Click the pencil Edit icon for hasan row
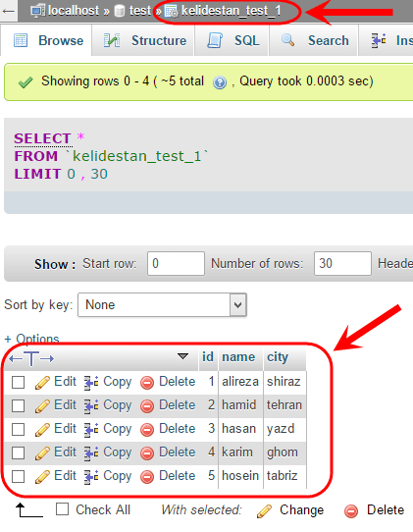The width and height of the screenshot is (413, 532). coord(42,430)
